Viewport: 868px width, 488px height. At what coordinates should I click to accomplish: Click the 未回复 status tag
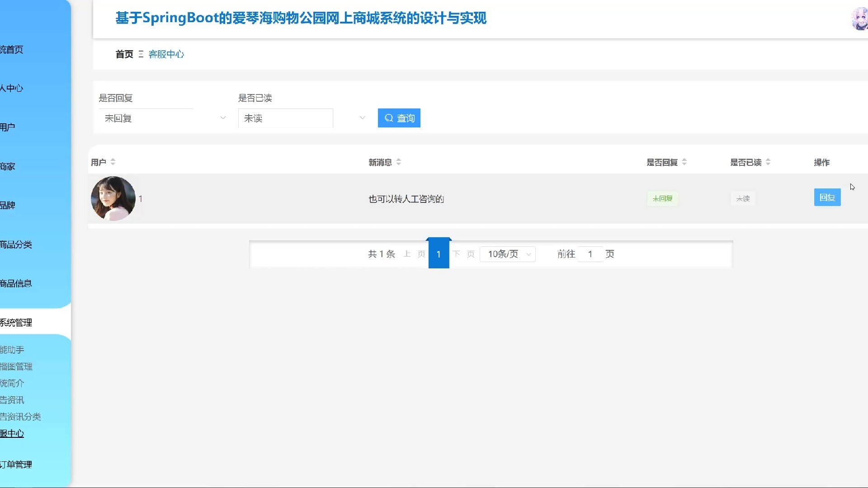tap(662, 198)
